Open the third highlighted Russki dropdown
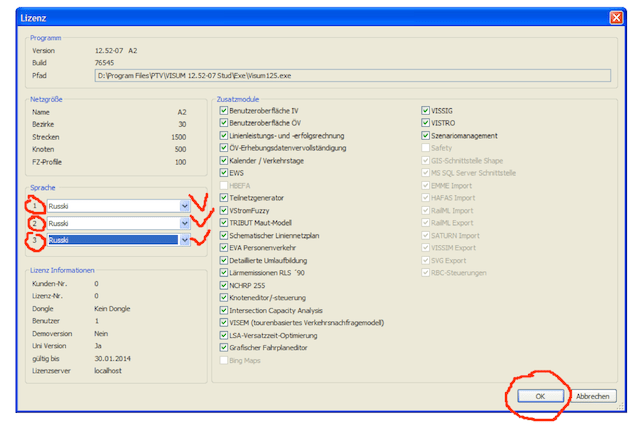Viewport: 640px width, 427px height. tap(184, 240)
